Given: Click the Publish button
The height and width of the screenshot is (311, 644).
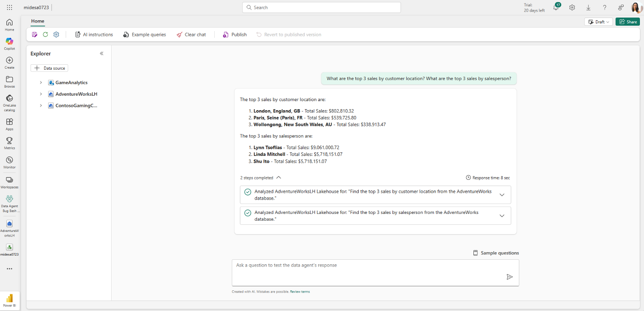Looking at the screenshot, I should point(235,35).
